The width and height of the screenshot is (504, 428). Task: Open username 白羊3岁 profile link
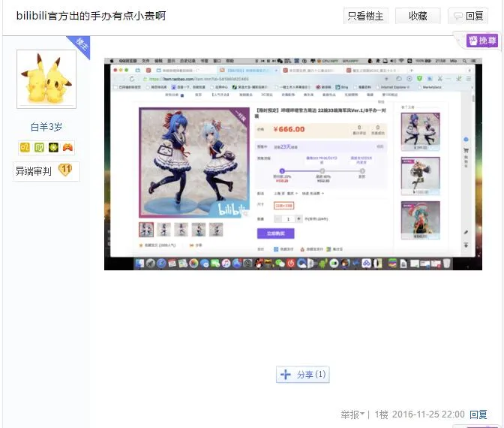(46, 127)
